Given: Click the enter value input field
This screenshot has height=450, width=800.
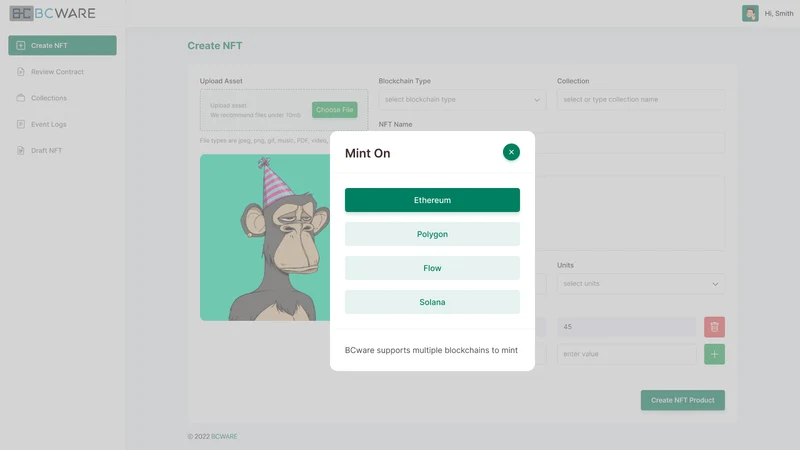Looking at the screenshot, I should (x=627, y=354).
